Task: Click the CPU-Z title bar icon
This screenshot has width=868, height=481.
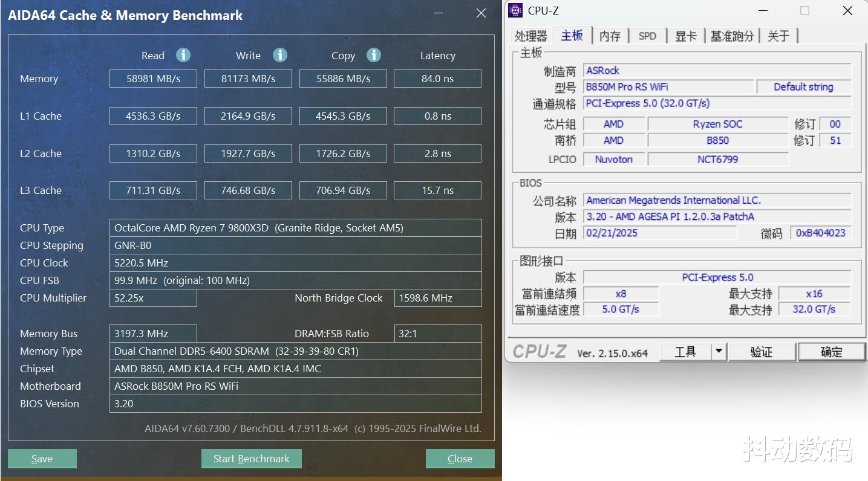Action: click(x=515, y=10)
